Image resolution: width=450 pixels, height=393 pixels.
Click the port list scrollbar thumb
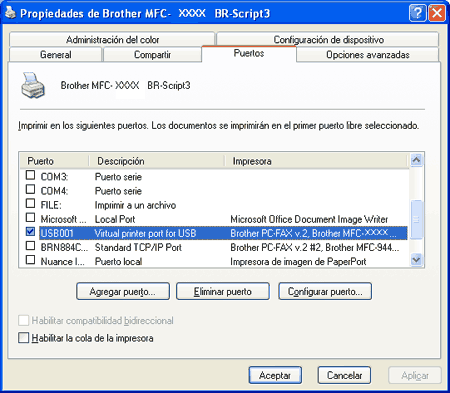(x=416, y=219)
